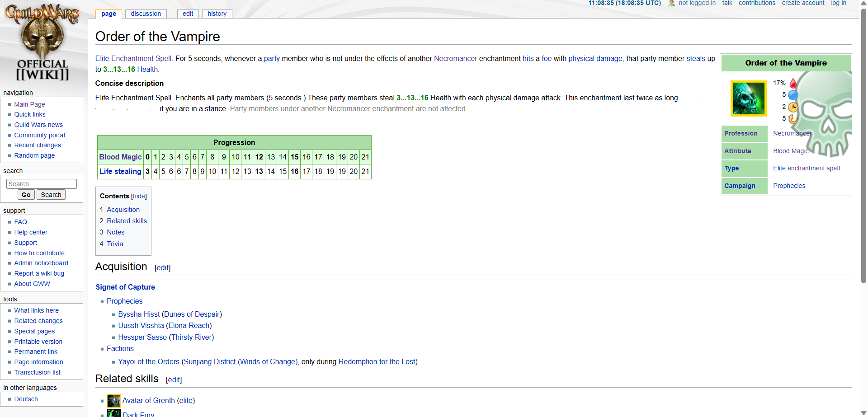Open the FAQ link
Screen dimensions: 868x417
tap(20, 222)
